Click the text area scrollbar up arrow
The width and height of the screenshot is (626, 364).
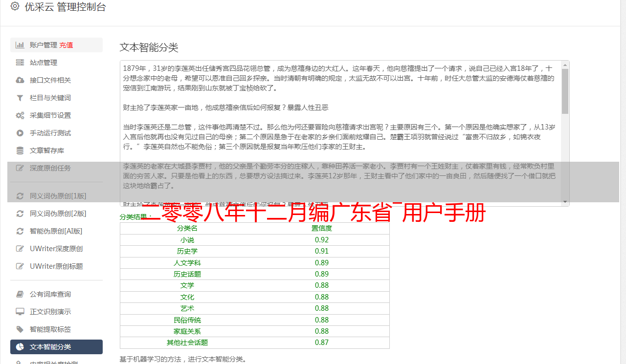point(565,64)
